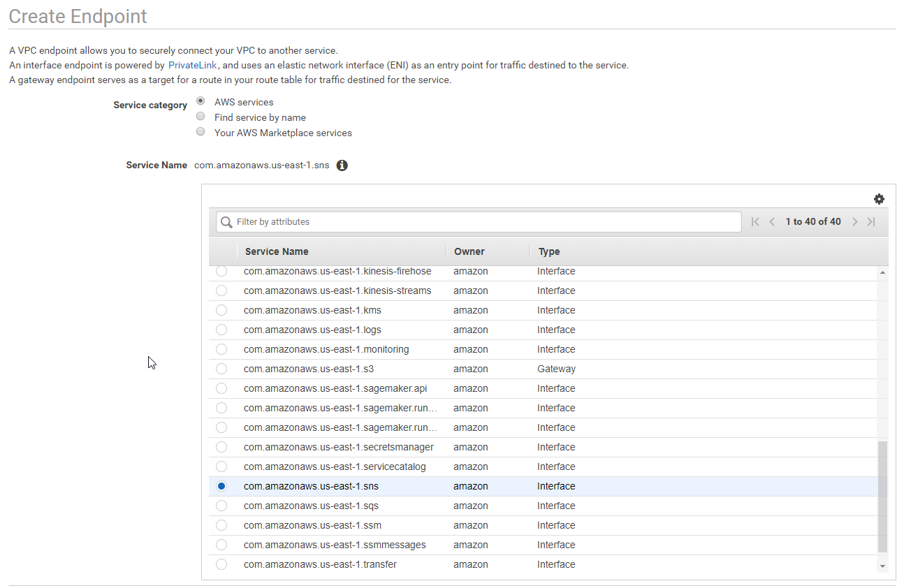Select the sagemaker.api service radio

[x=221, y=388]
